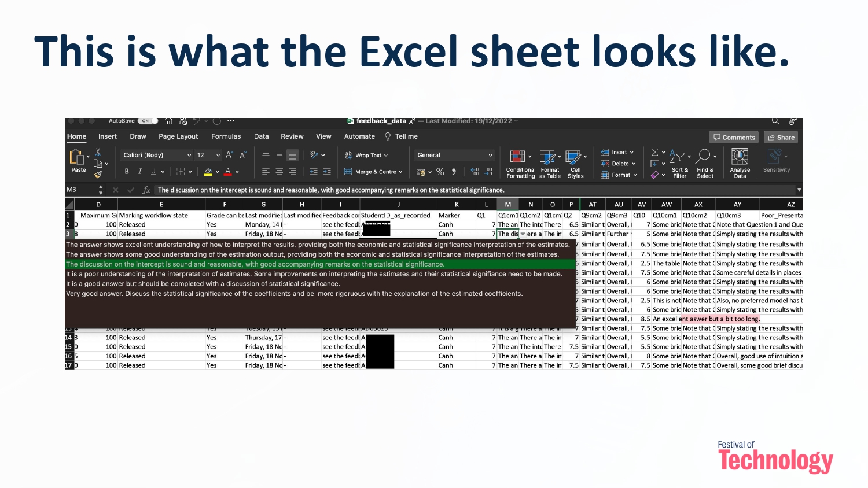Open the cell M3 dropdown arrow
Image resolution: width=868 pixels, height=488 pixels.
pyautogui.click(x=523, y=234)
